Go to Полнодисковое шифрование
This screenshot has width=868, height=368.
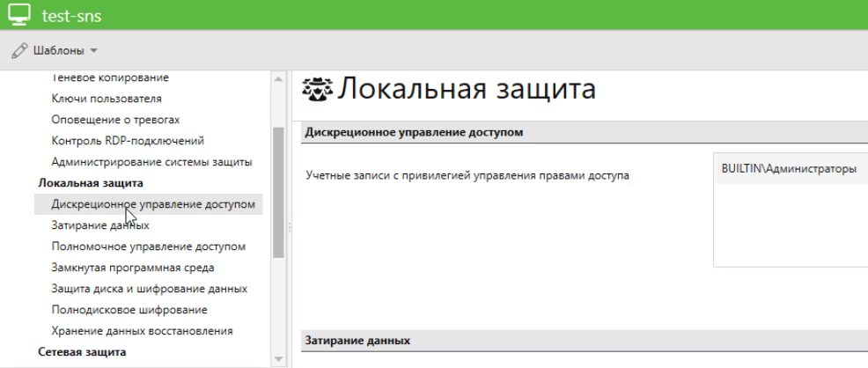[x=129, y=310]
